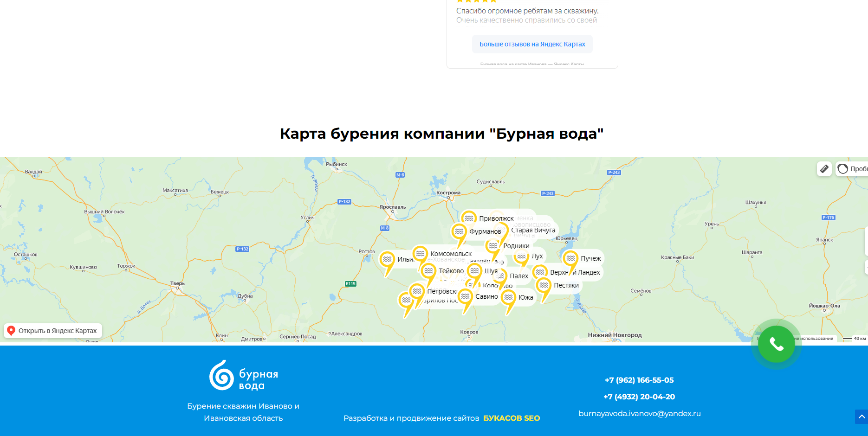The width and height of the screenshot is (868, 436).
Task: Click the Нижний Новгород label on map
Action: [615, 335]
